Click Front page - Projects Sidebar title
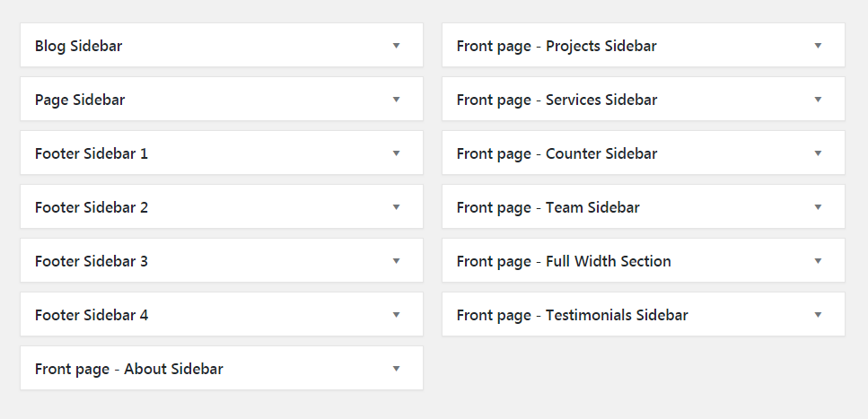 coord(557,46)
